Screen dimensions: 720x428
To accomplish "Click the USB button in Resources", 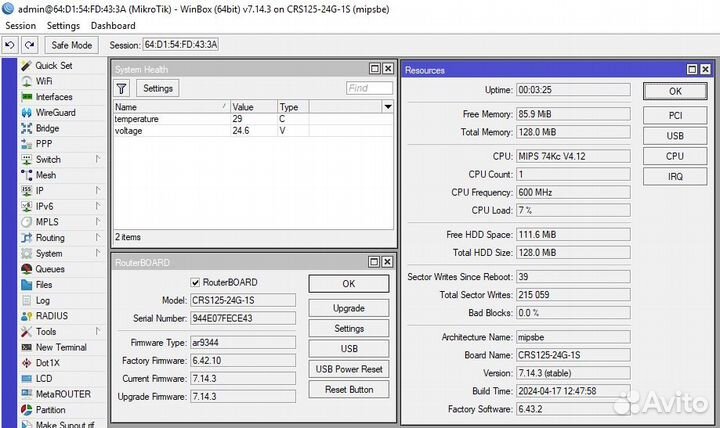I will pyautogui.click(x=675, y=136).
